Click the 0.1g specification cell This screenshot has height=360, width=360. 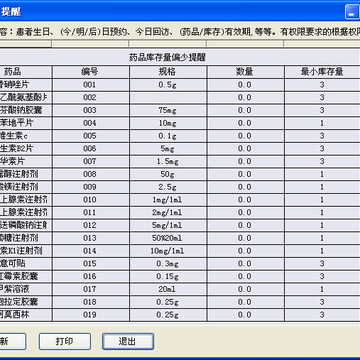point(168,136)
